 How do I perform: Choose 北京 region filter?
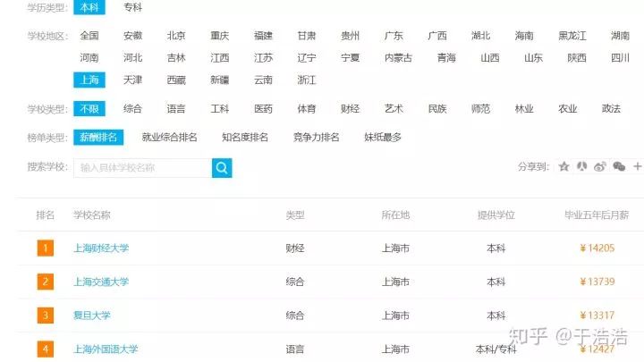point(176,36)
